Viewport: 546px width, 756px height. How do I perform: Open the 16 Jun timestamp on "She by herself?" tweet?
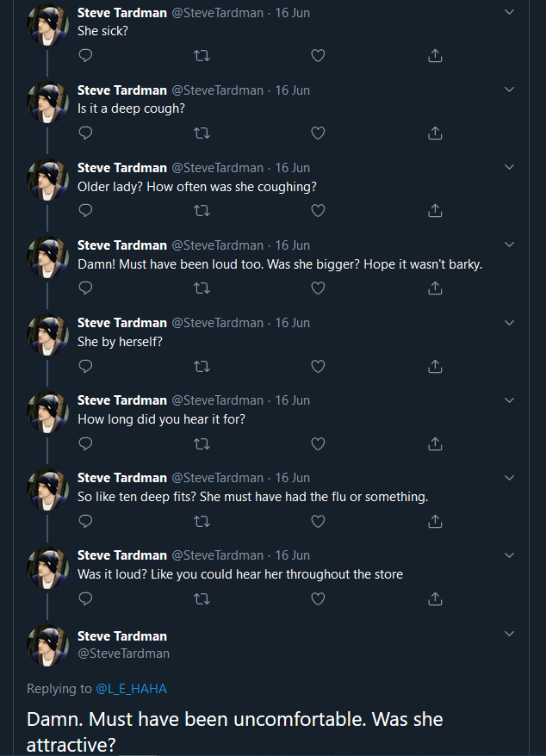click(292, 323)
